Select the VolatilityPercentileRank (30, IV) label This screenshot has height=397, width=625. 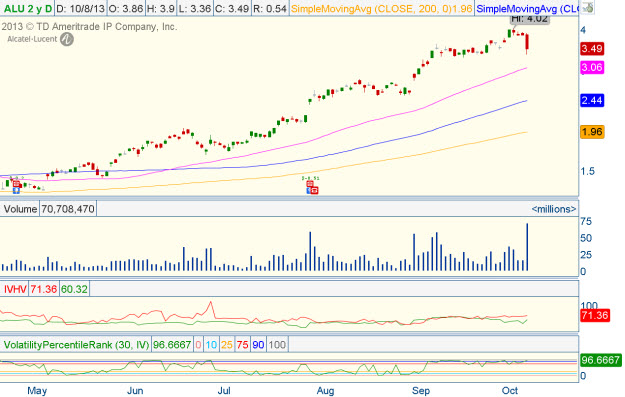click(x=76, y=344)
